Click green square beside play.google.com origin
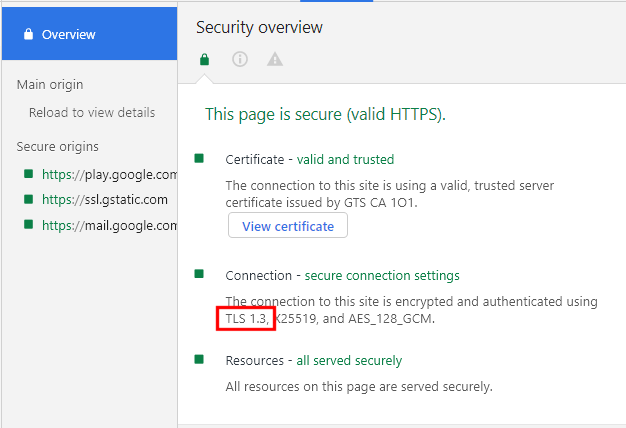Screen dimensions: 626x428 (x=28, y=174)
